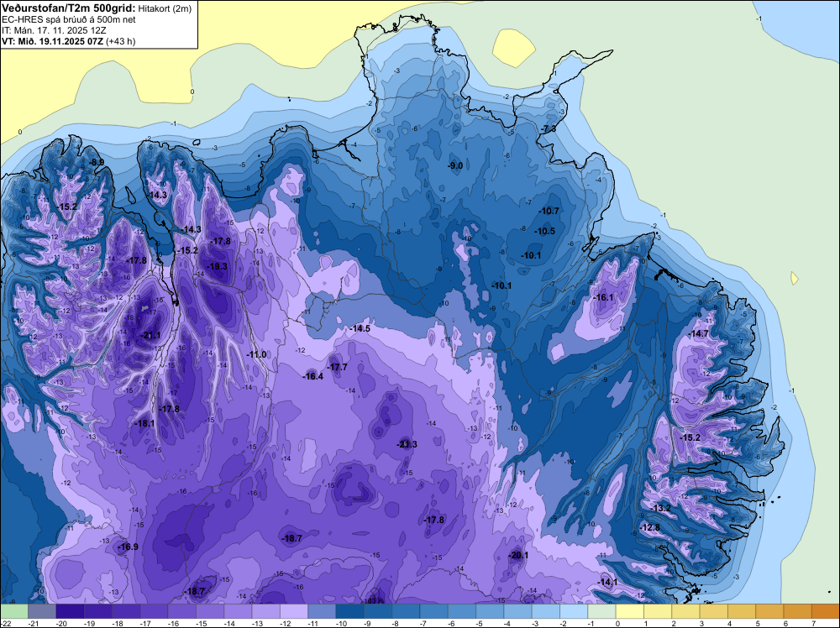Select the dark purple -20 legend swatch
Image resolution: width=840 pixels, height=628 pixels.
[x=70, y=611]
